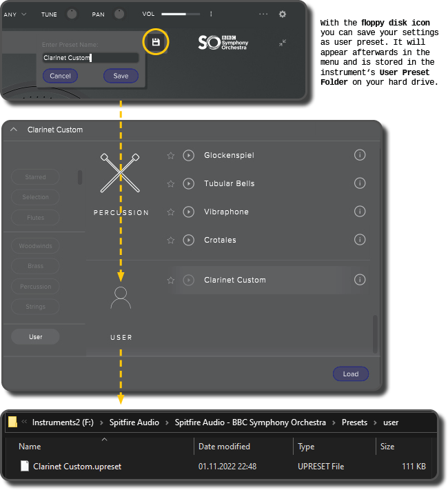Click the PAN knob

coord(119,14)
